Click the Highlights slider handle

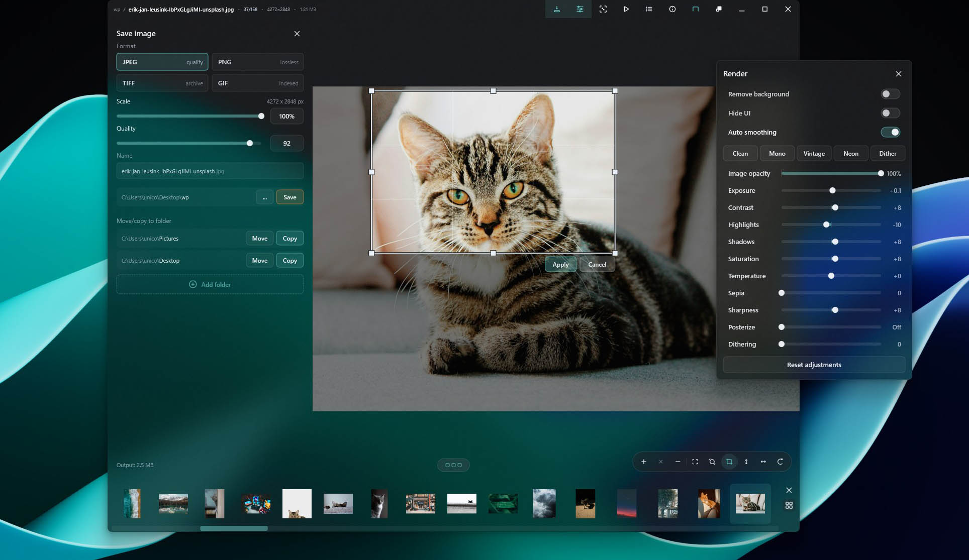click(x=826, y=225)
